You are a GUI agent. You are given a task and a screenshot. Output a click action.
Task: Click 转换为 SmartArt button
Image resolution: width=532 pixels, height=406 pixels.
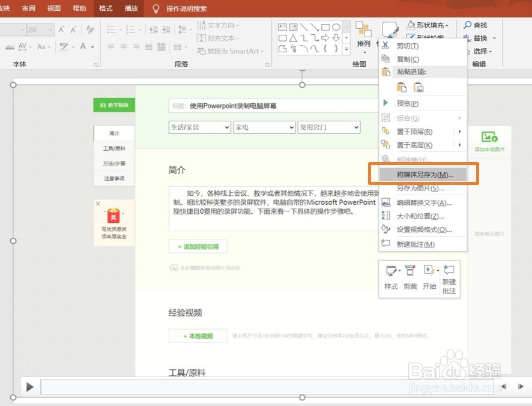tap(231, 51)
